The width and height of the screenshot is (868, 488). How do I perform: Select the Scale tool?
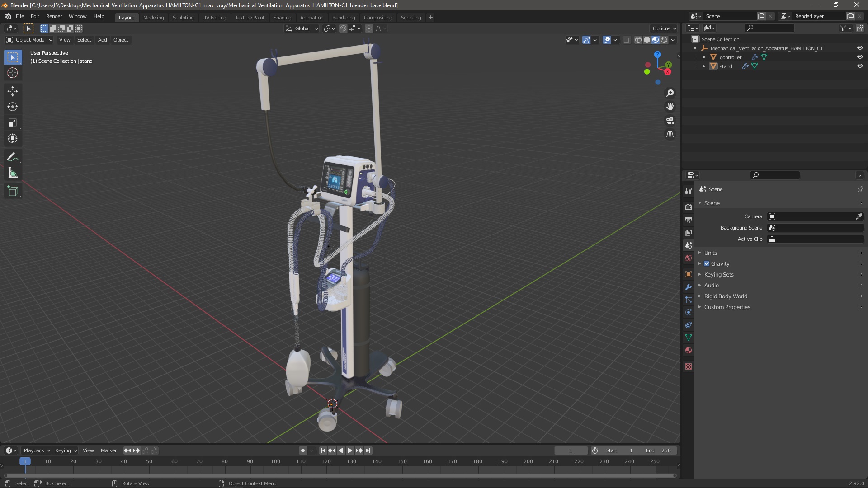[x=13, y=123]
